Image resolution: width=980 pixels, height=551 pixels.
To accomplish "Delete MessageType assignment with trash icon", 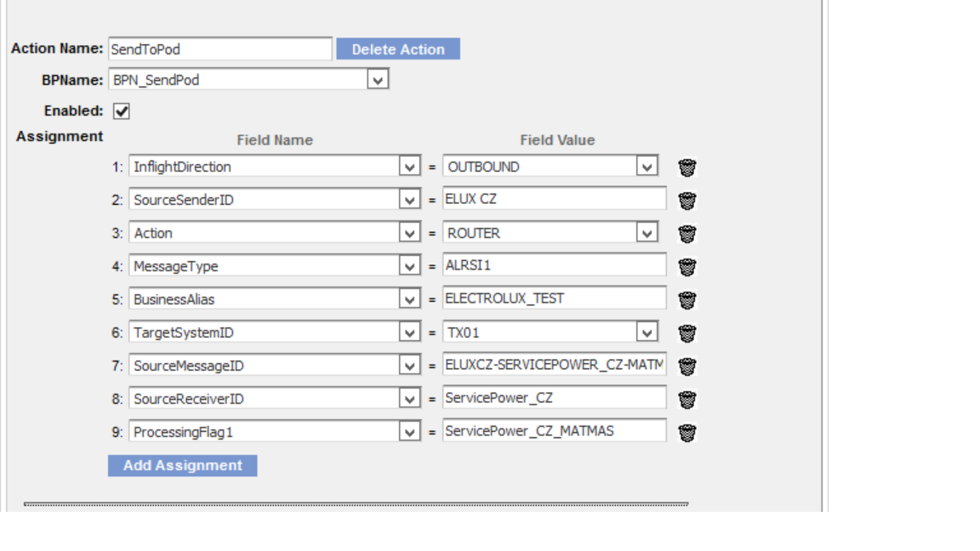I will 687,267.
